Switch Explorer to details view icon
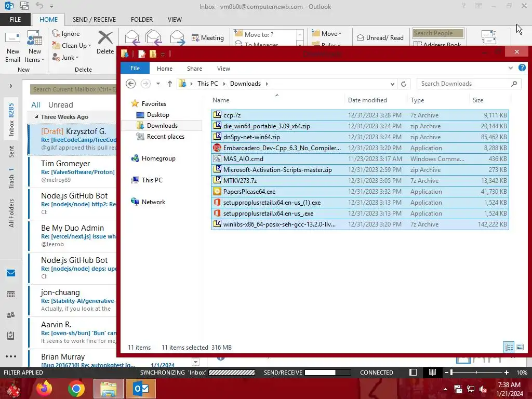 (509, 347)
